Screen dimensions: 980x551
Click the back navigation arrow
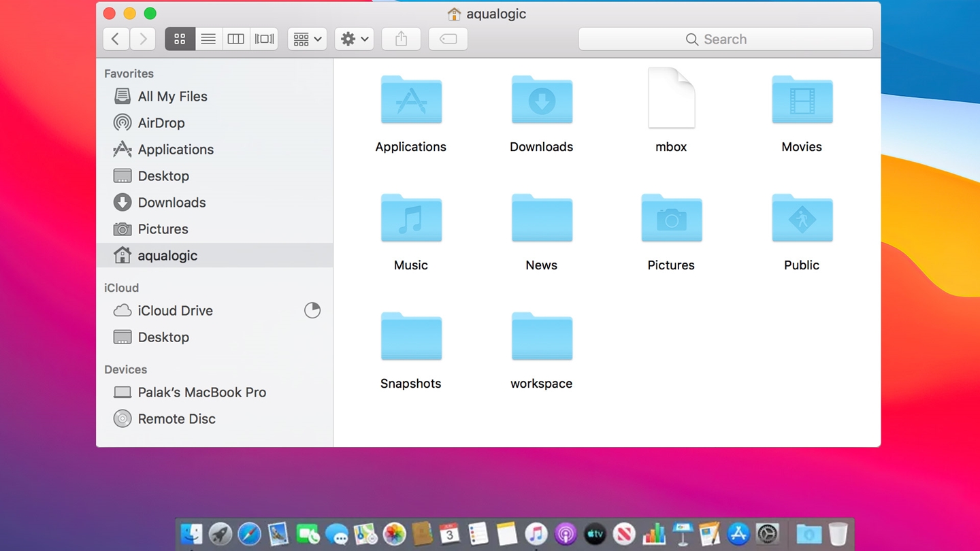116,39
